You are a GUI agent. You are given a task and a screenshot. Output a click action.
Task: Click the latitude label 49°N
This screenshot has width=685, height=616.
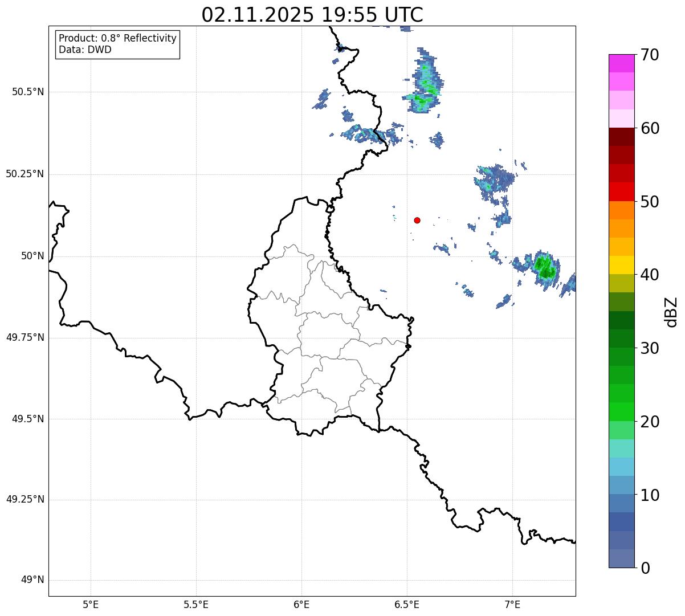point(32,580)
